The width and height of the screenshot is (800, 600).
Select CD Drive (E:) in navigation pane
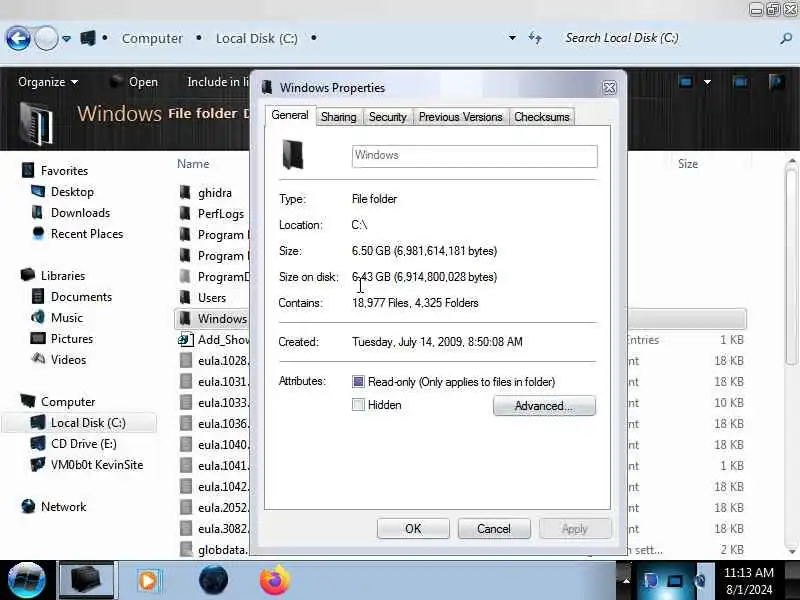84,443
